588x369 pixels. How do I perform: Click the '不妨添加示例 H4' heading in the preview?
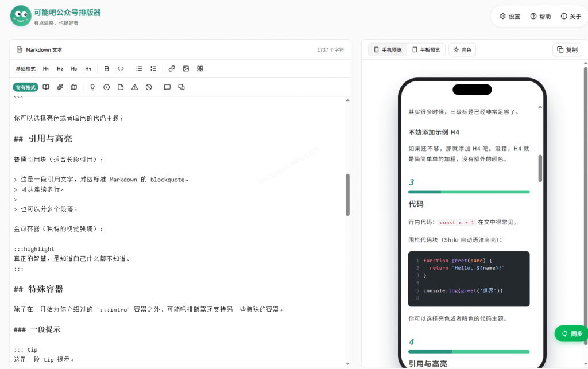[x=434, y=132]
